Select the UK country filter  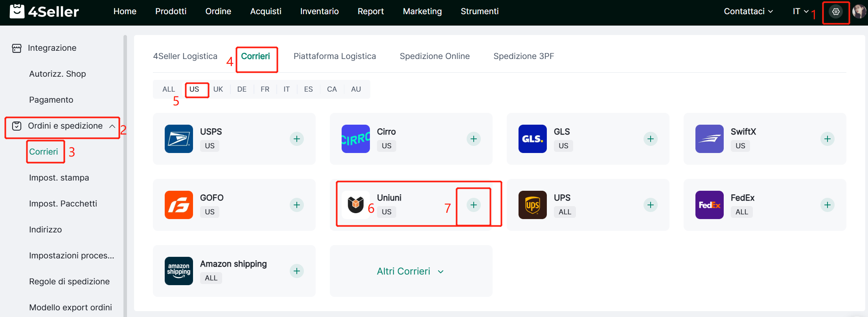218,89
